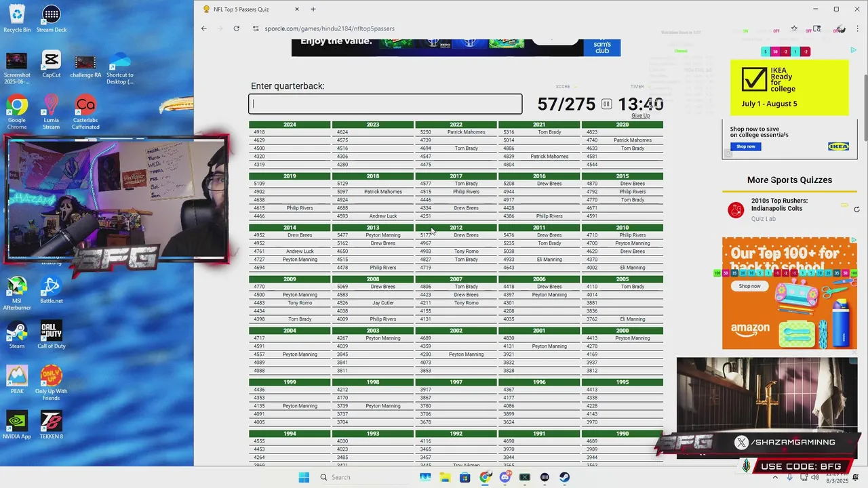Click Troy Aikman in the 1992 table
Screen dimensions: 868x488
[466, 465]
